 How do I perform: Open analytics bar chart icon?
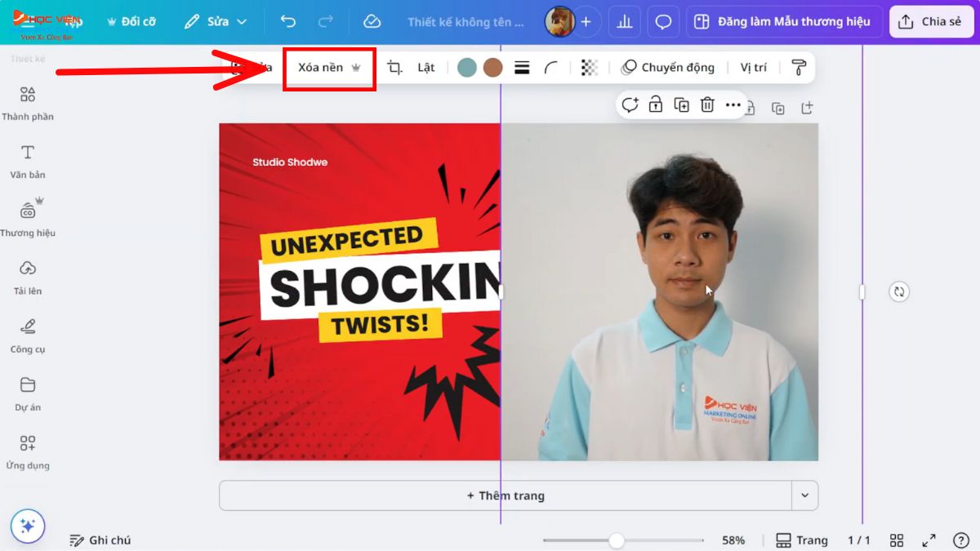pos(625,22)
